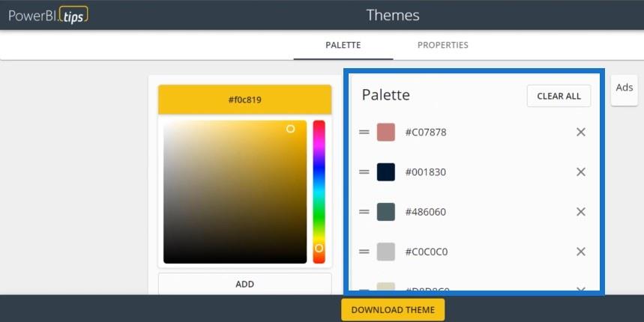
Task: Click the Download Theme button
Action: pos(393,310)
